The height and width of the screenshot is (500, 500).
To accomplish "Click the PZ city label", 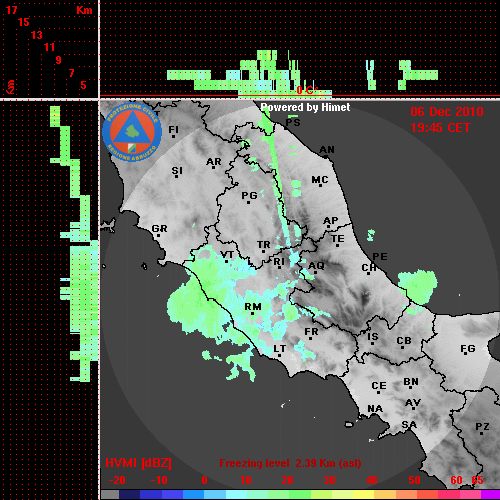I will click(482, 426).
